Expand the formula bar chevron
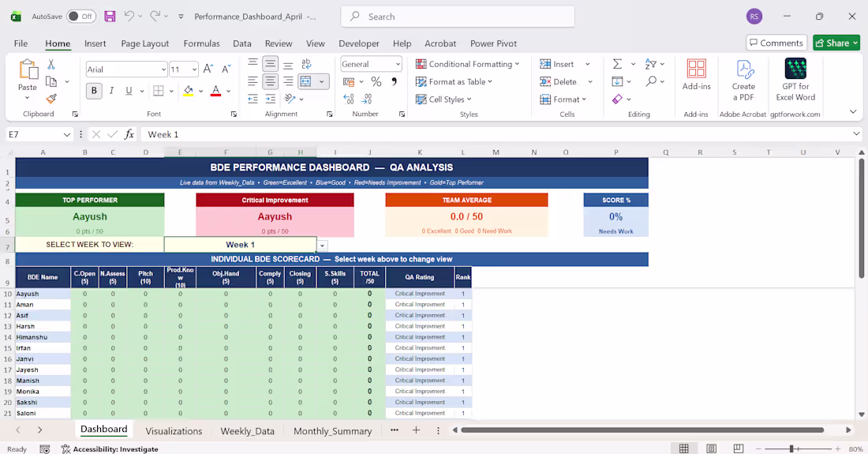Image resolution: width=868 pixels, height=454 pixels. [856, 134]
